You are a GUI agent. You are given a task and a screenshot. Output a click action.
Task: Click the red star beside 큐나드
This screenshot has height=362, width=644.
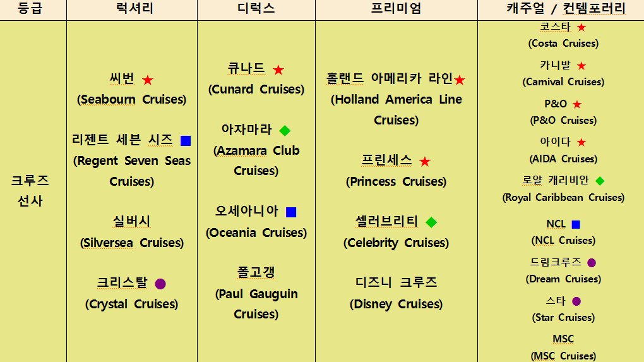tap(278, 70)
